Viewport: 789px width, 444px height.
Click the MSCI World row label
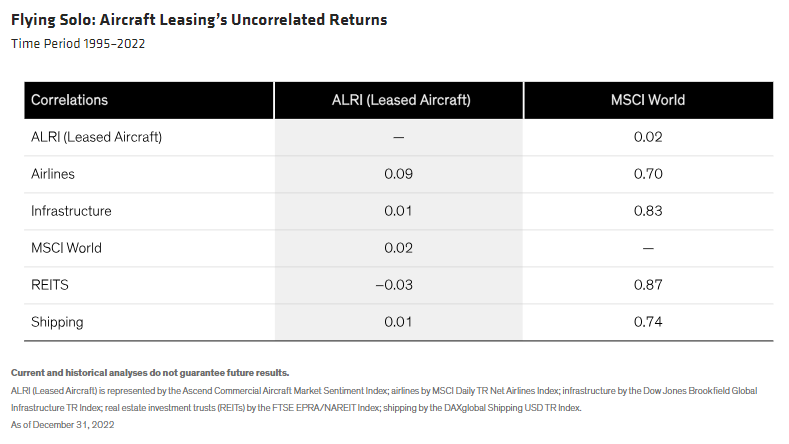click(66, 248)
